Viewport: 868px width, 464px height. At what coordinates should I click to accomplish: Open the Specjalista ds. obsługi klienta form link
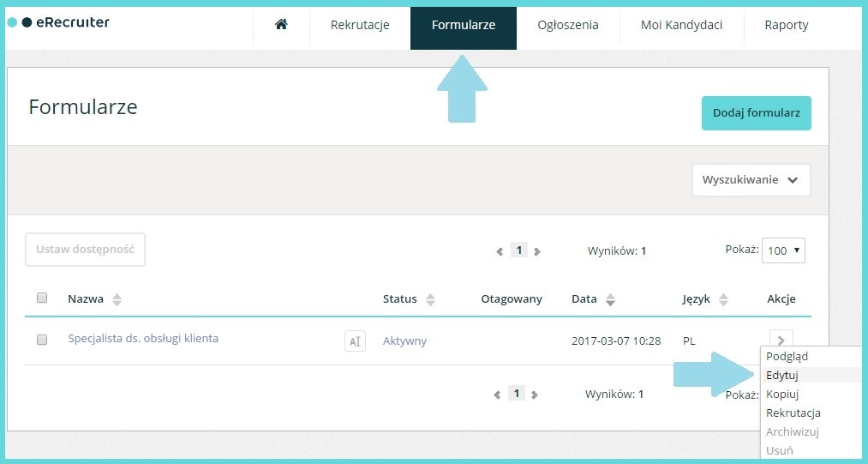[x=143, y=339]
